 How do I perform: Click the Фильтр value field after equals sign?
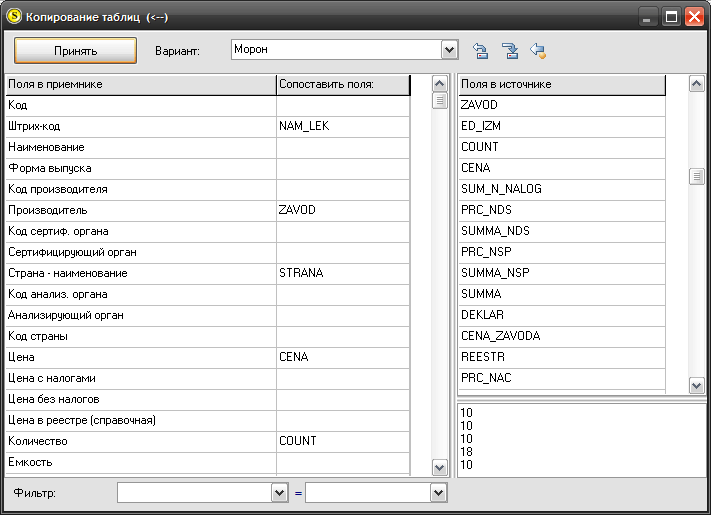point(368,493)
